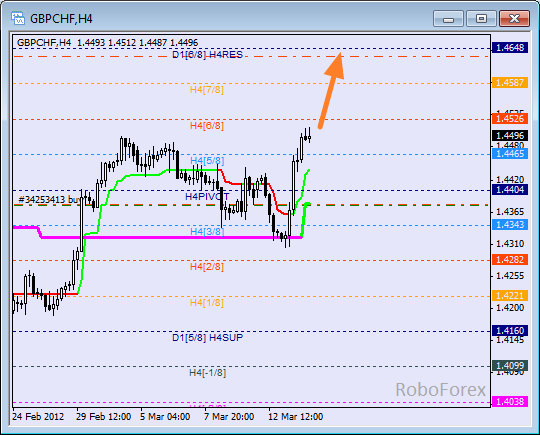Click the GBPCHF,H4 window title text
The height and width of the screenshot is (435, 540).
(61, 19)
